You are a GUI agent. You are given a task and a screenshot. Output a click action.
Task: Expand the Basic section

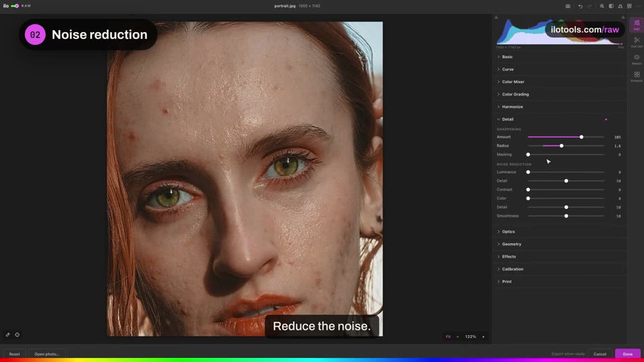559,57
